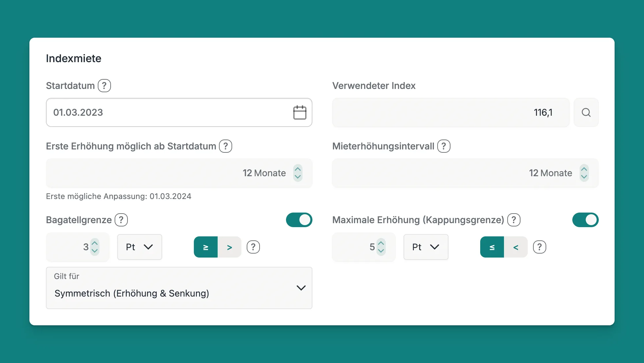
Task: Click the stepper arrows on Kappungsgrenze value 5
Action: pyautogui.click(x=381, y=247)
